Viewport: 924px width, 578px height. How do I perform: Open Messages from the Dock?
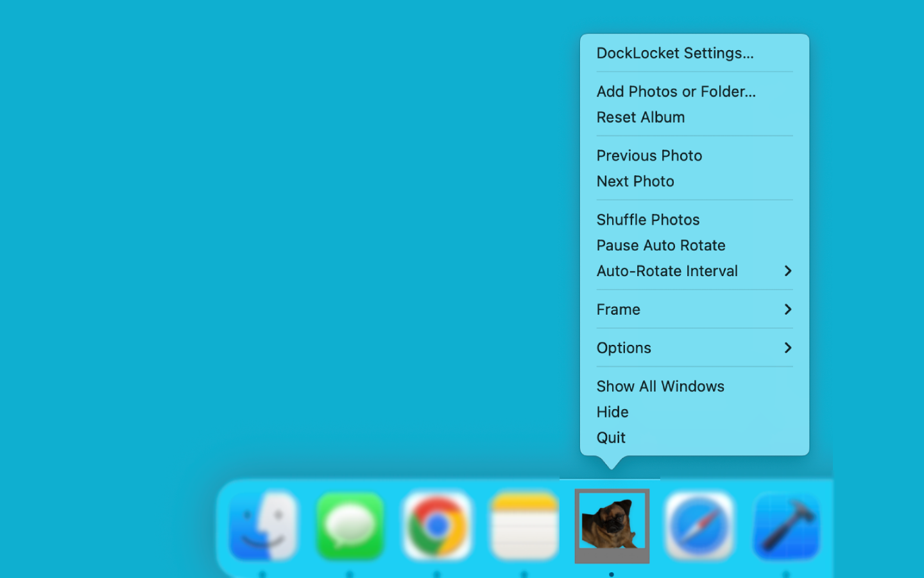click(350, 525)
